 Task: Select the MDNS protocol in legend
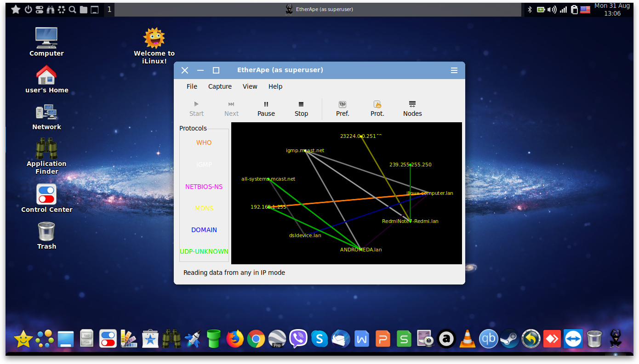pyautogui.click(x=204, y=208)
